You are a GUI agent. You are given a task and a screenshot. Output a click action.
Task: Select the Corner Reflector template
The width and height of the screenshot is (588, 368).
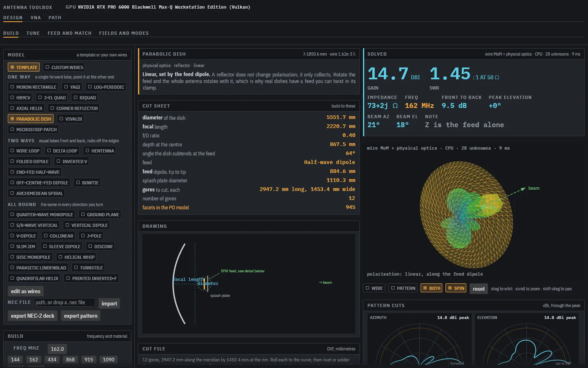74,108
